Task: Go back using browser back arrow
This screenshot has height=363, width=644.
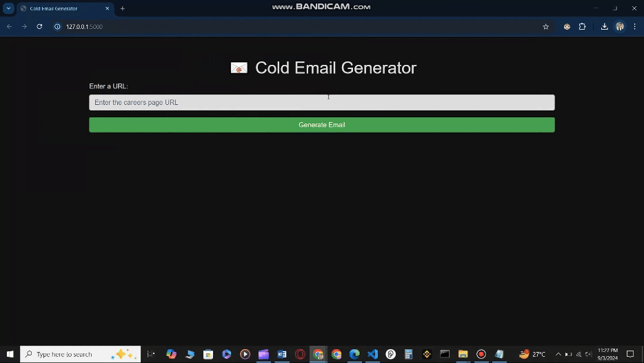Action: pyautogui.click(x=10, y=27)
